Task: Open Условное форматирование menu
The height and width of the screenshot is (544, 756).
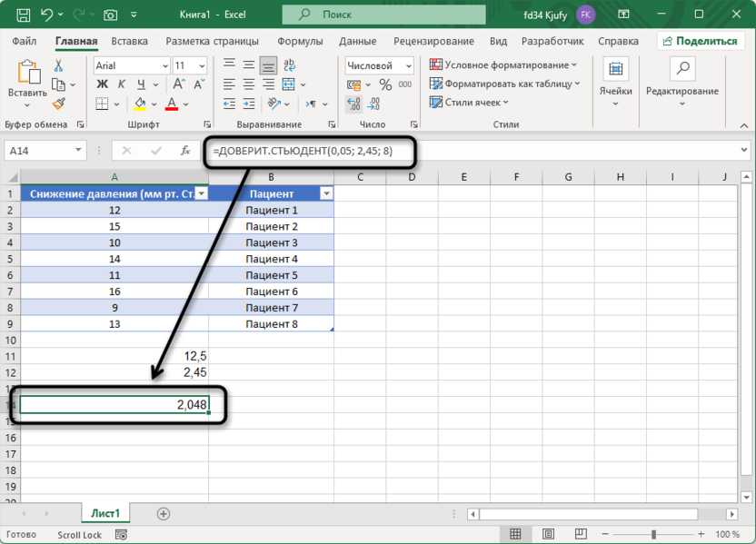Action: 503,65
